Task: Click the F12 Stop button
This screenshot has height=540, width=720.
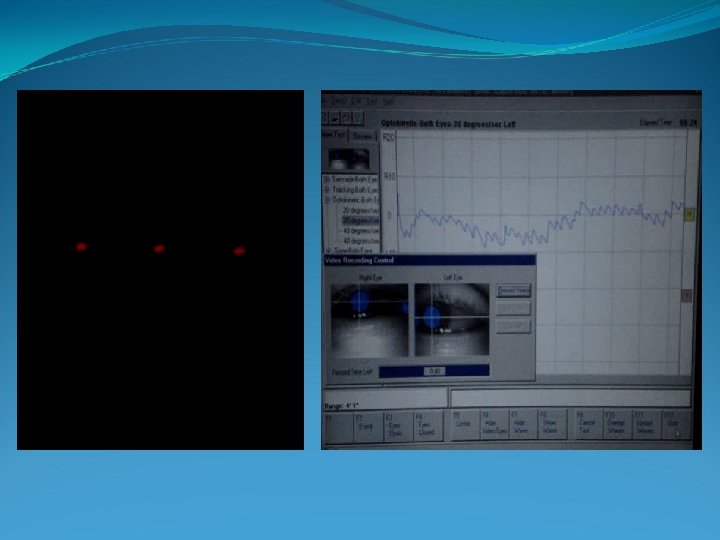Action: (x=675, y=424)
